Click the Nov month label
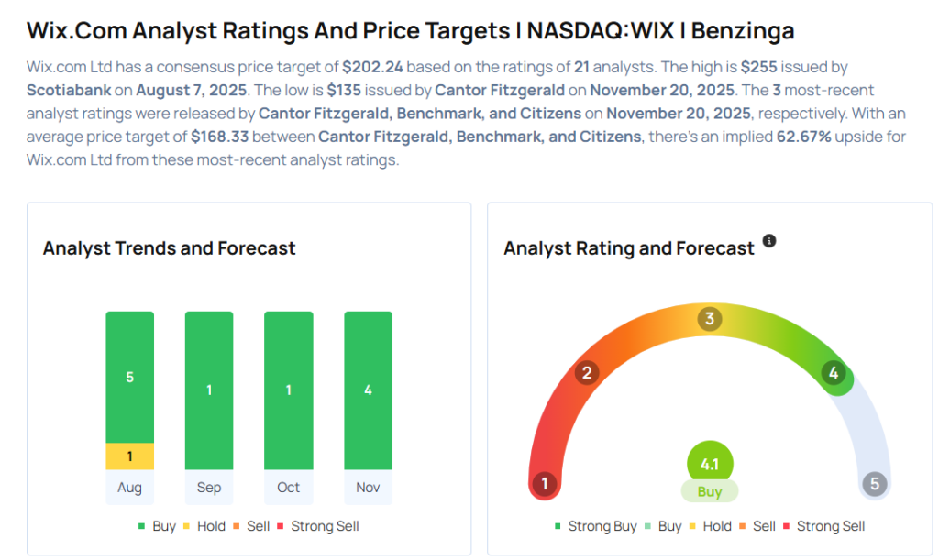The width and height of the screenshot is (939, 560). [368, 488]
